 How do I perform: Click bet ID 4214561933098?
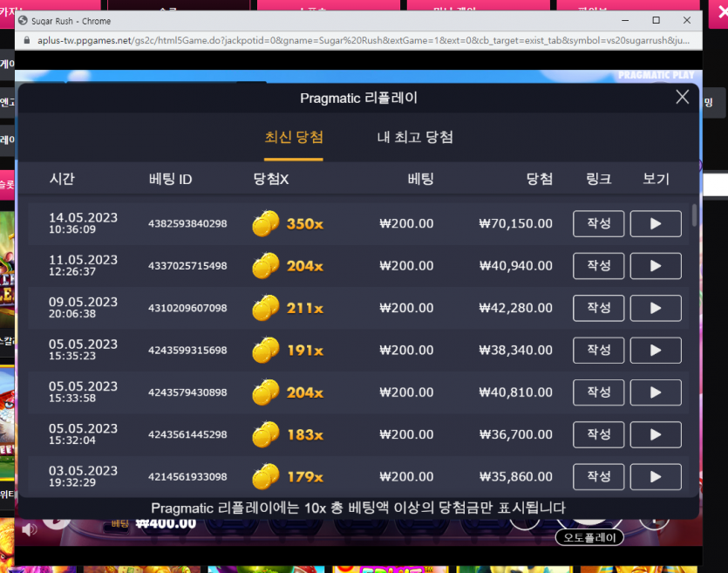click(187, 477)
